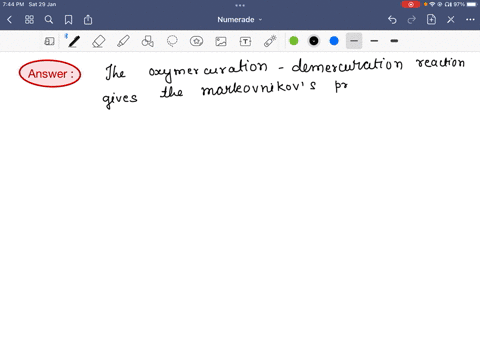Choose the green pen color
Image resolution: width=480 pixels, height=360 pixels.
point(294,41)
